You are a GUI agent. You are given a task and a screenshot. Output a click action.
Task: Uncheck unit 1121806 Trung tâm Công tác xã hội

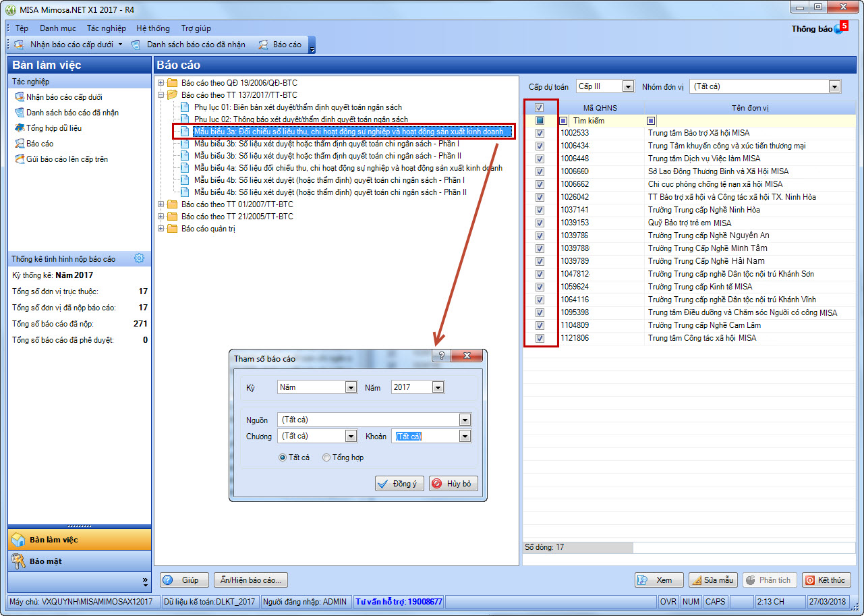coord(540,338)
